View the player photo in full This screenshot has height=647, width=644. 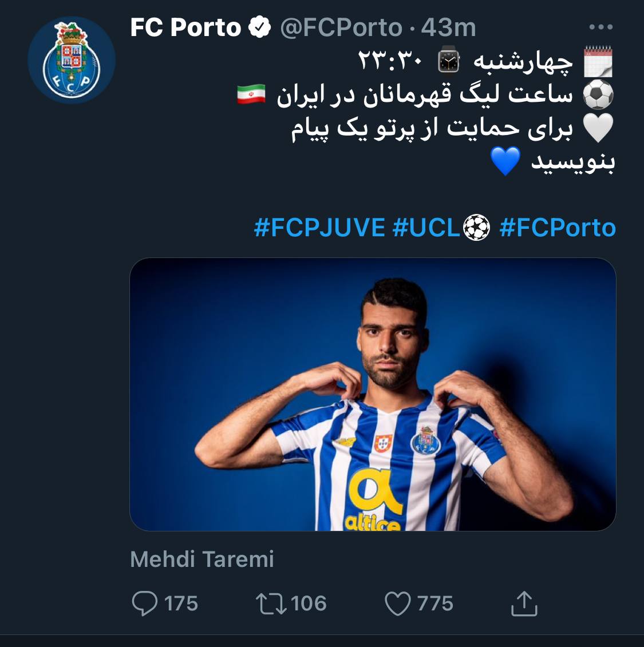tap(373, 394)
